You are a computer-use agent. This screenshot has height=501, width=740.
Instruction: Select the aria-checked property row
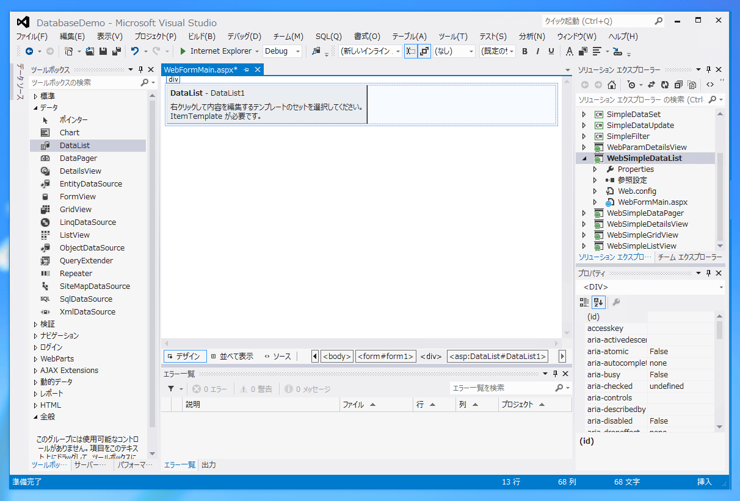(x=649, y=386)
